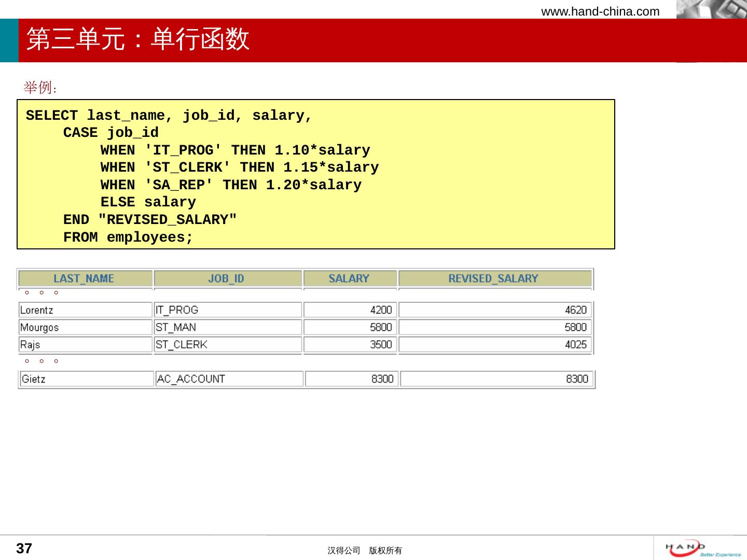747x560 pixels.
Task: Click the FROM employees; line in code
Action: point(128,237)
